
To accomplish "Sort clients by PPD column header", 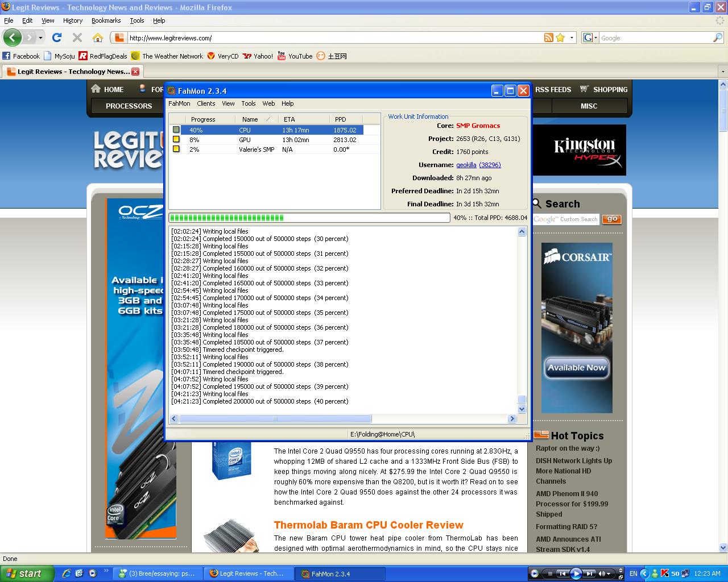I will coord(346,119).
